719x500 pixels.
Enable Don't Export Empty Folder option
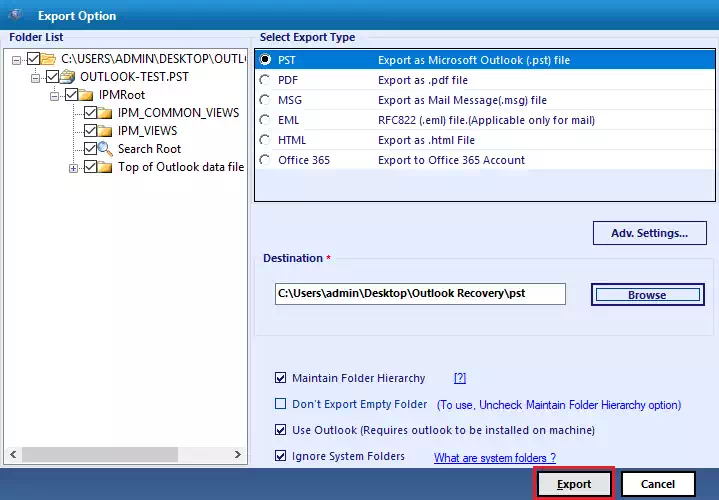(x=280, y=404)
